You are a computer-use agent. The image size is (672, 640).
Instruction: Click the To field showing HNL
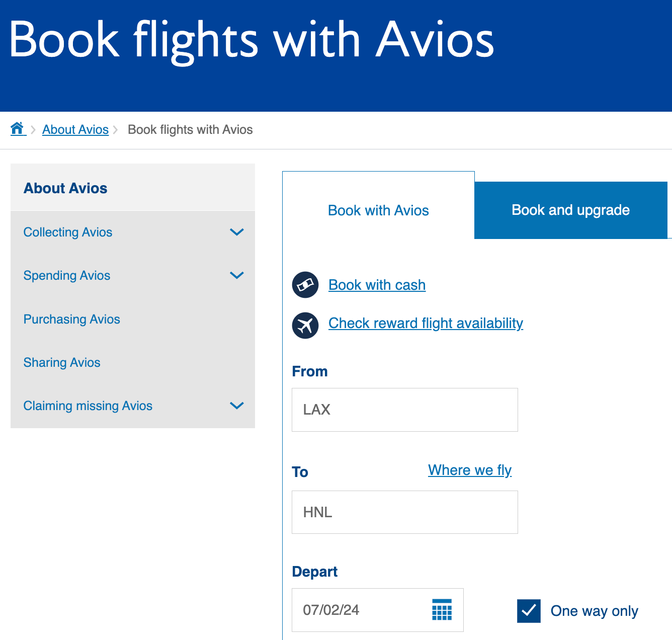tap(404, 512)
